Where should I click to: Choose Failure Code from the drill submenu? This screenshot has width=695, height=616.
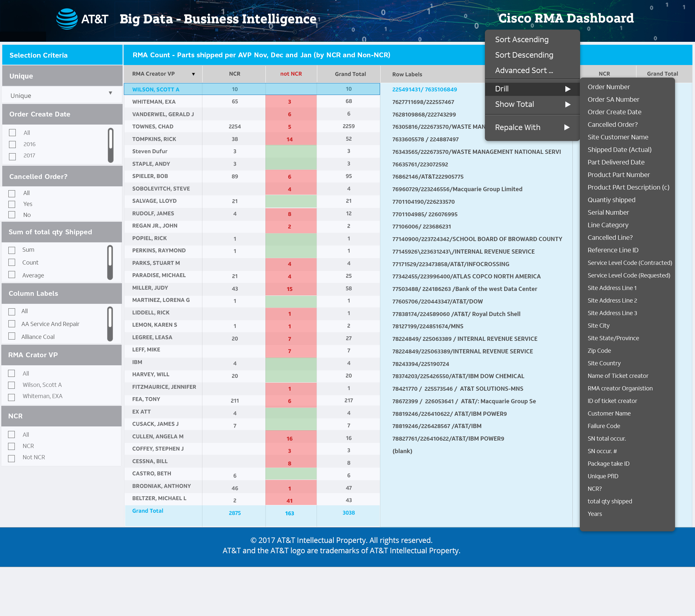pyautogui.click(x=604, y=426)
